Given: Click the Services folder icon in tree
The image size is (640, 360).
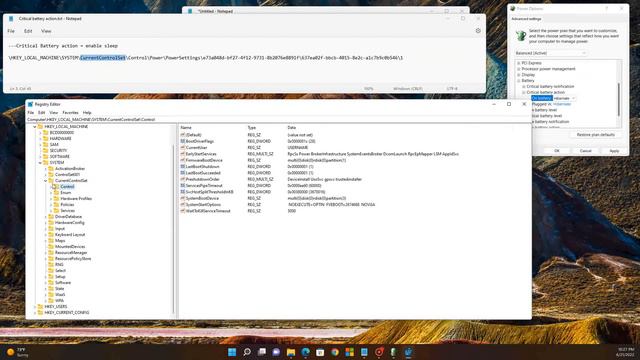Looking at the screenshot, I should point(56,211).
